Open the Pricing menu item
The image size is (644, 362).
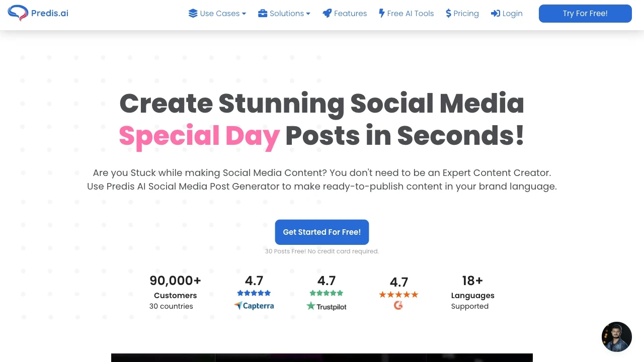click(466, 14)
